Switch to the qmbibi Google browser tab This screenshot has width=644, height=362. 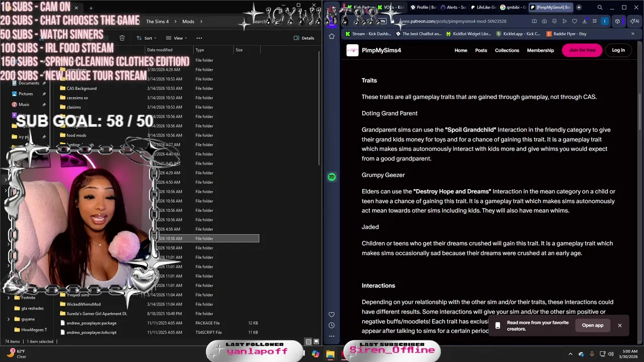(x=512, y=8)
